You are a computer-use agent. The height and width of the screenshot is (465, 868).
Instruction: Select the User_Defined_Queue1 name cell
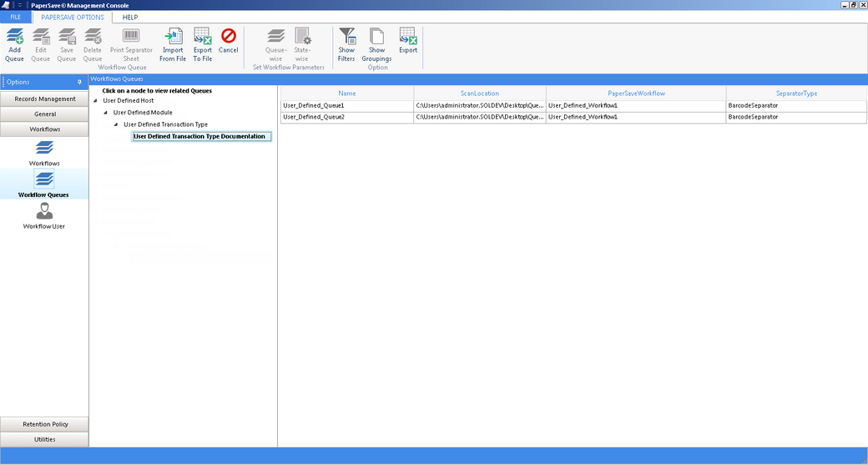[347, 105]
